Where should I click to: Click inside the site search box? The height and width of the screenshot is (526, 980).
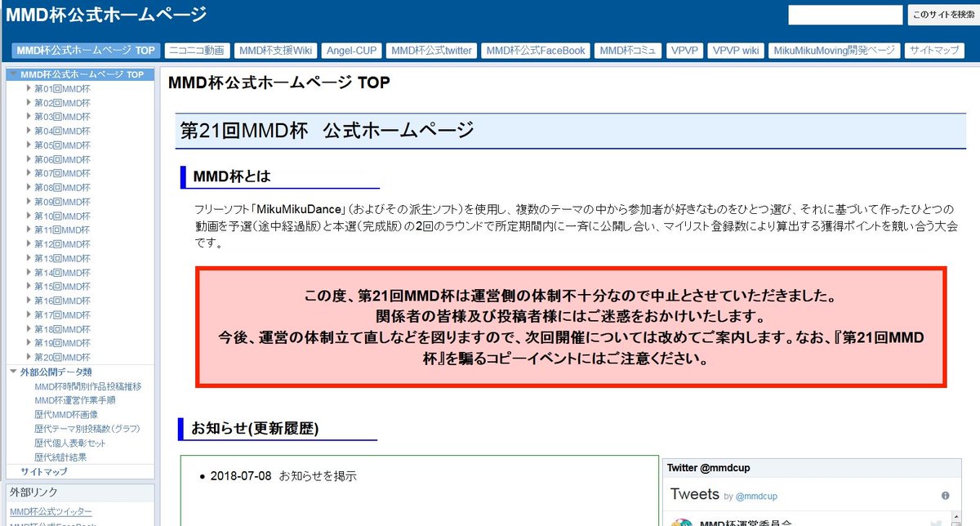point(845,15)
